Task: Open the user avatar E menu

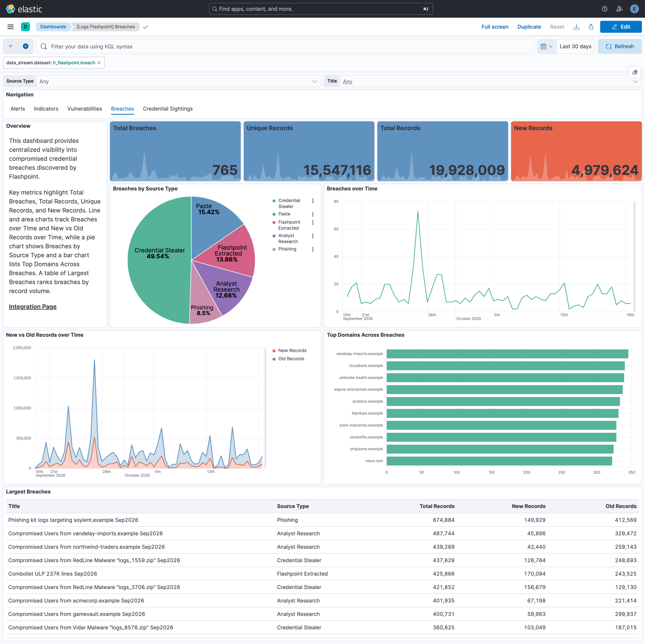Action: pos(634,9)
